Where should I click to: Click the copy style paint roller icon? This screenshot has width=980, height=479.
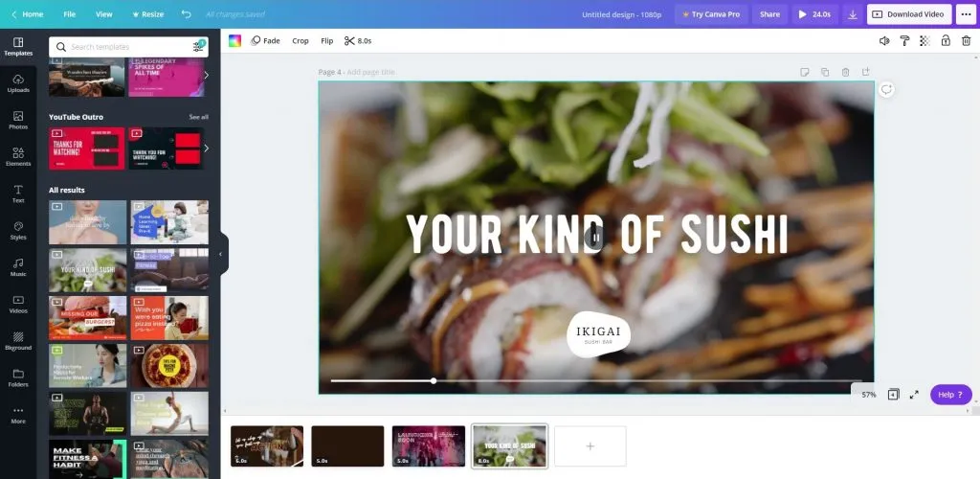(904, 40)
